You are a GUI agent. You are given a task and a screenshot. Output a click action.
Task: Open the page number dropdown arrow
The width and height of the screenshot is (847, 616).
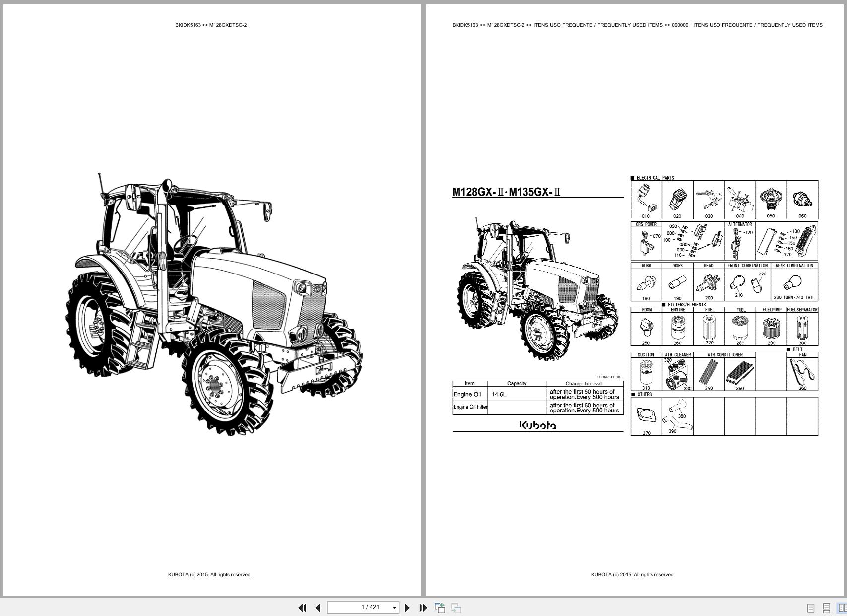point(395,608)
